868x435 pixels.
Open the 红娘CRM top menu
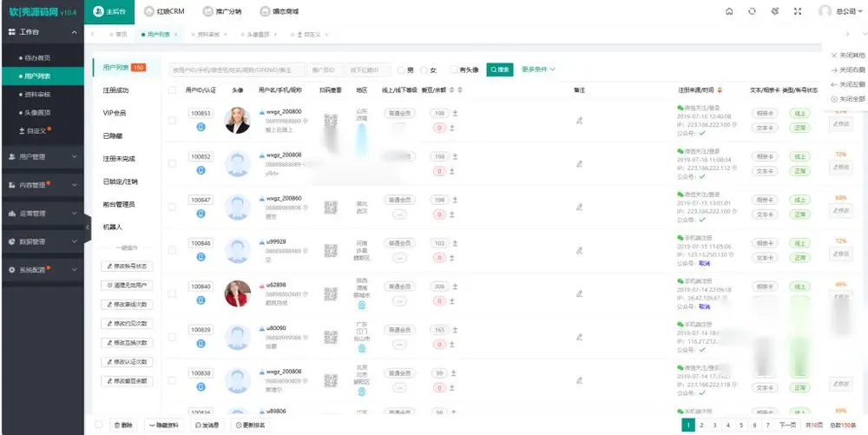coord(164,11)
